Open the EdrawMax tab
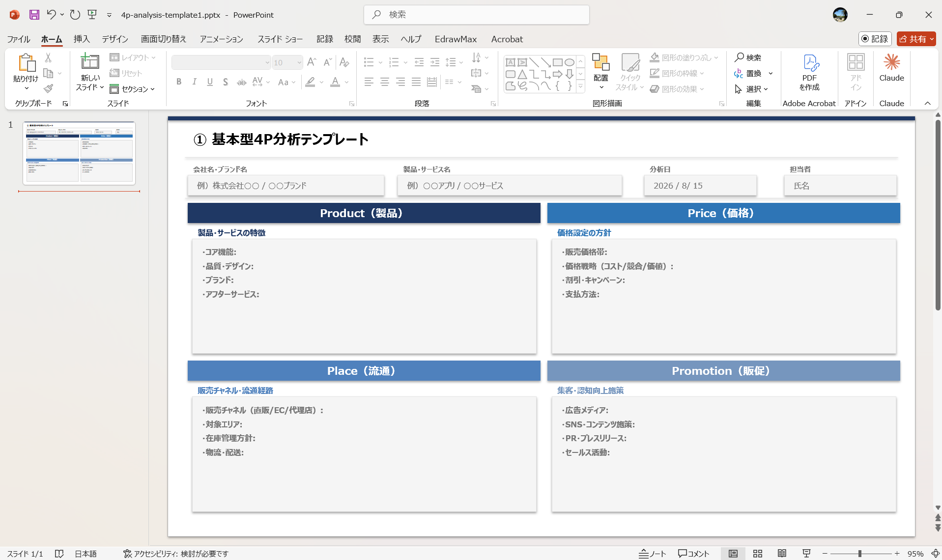 pos(456,39)
